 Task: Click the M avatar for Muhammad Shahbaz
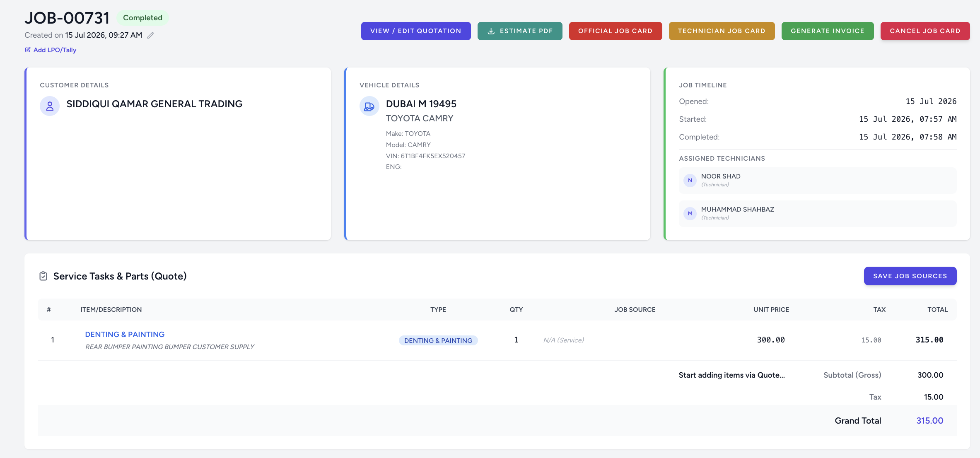pos(690,214)
